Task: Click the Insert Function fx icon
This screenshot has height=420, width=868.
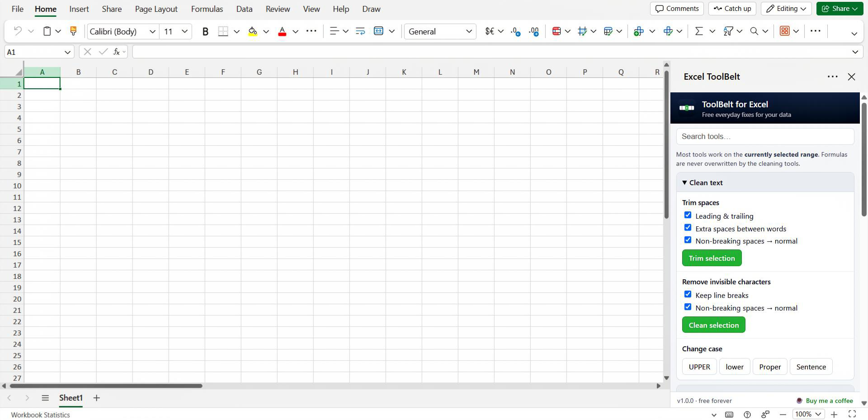Action: coord(117,52)
